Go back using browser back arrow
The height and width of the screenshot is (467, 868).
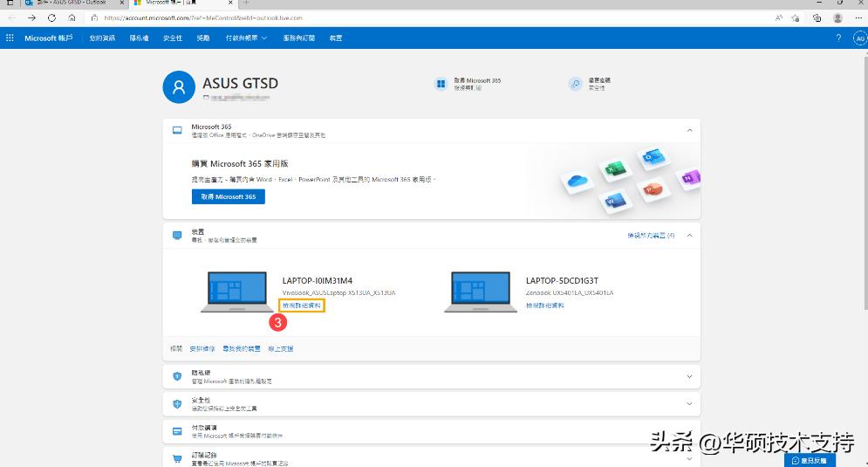point(12,17)
